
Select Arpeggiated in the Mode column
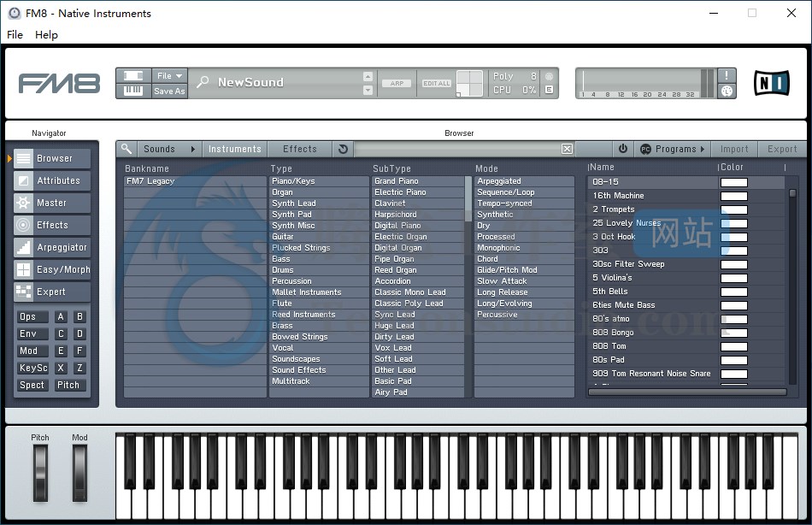[524, 181]
